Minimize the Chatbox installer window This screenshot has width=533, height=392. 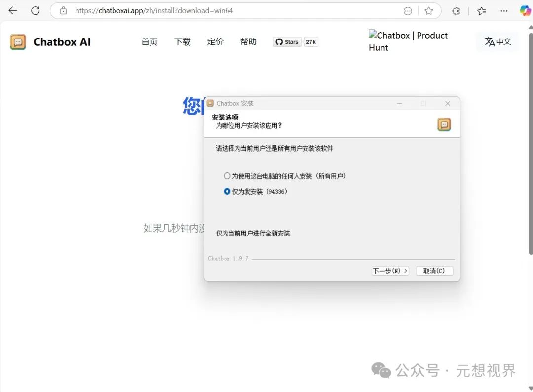(399, 103)
